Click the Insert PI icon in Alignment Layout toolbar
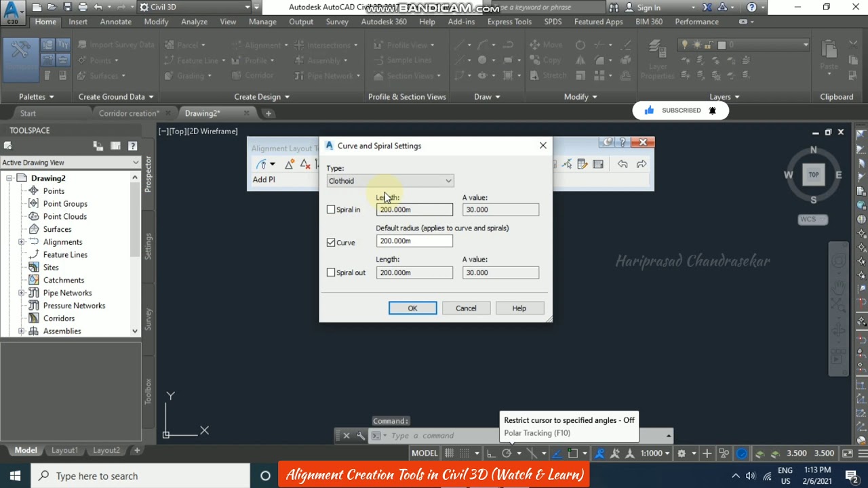This screenshot has width=868, height=488. click(x=290, y=164)
